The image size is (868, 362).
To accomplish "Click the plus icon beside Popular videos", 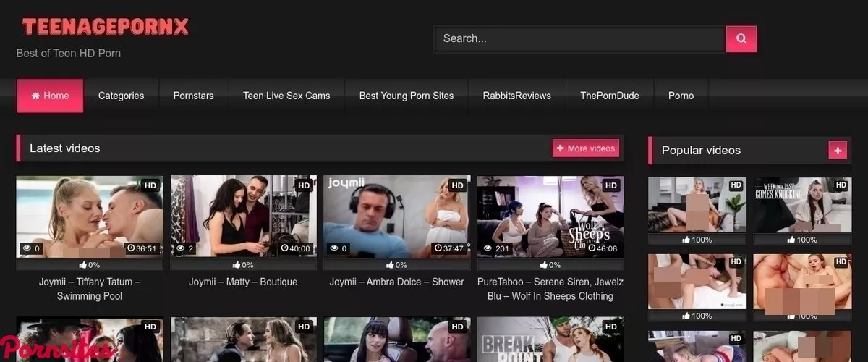I will click(x=838, y=151).
